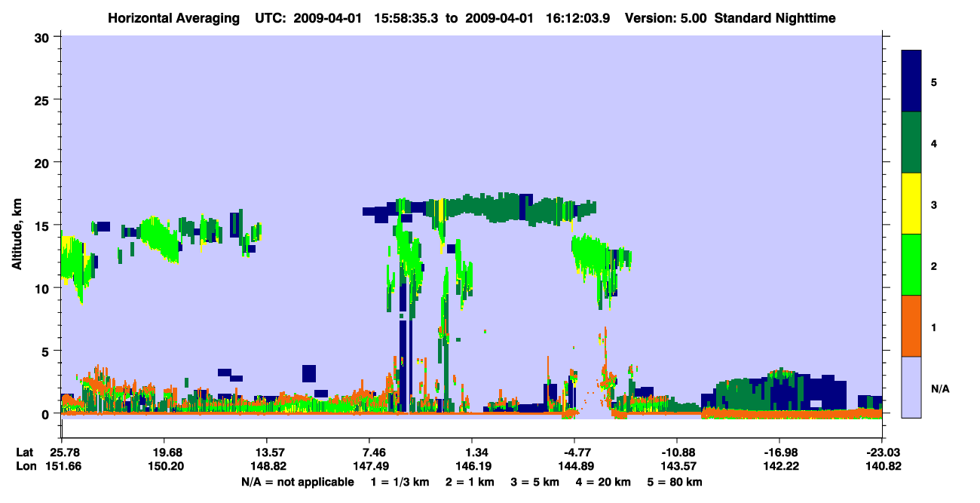
Task: Click colorbar number label '1'
Action: pyautogui.click(x=933, y=327)
